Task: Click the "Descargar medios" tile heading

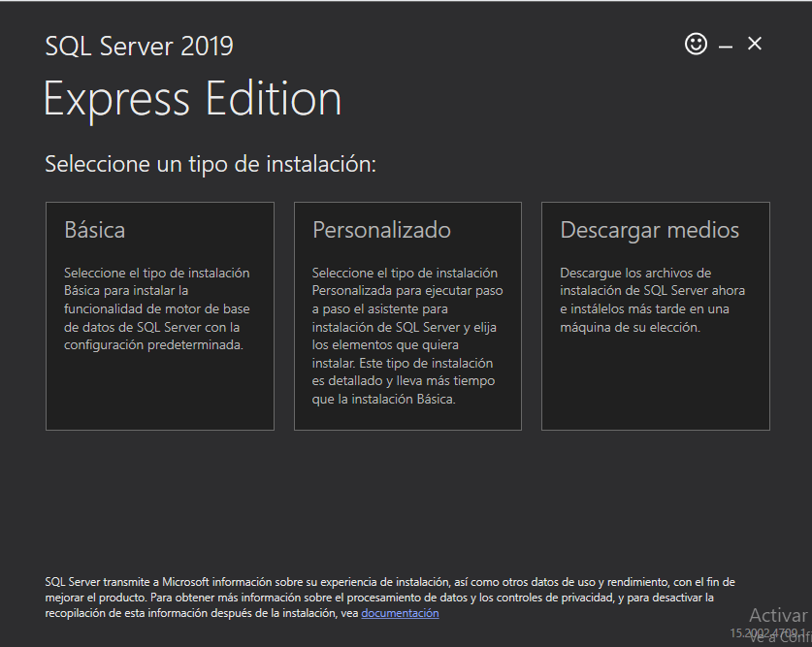Action: click(x=649, y=230)
